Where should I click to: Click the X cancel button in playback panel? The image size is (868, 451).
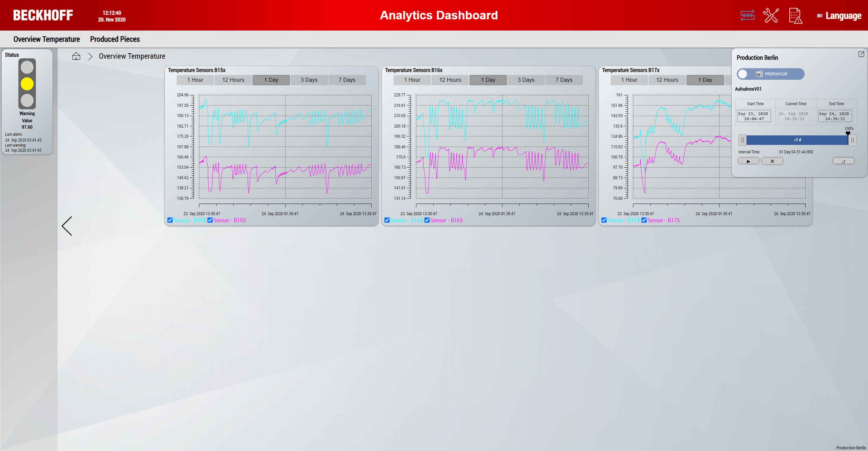point(772,161)
